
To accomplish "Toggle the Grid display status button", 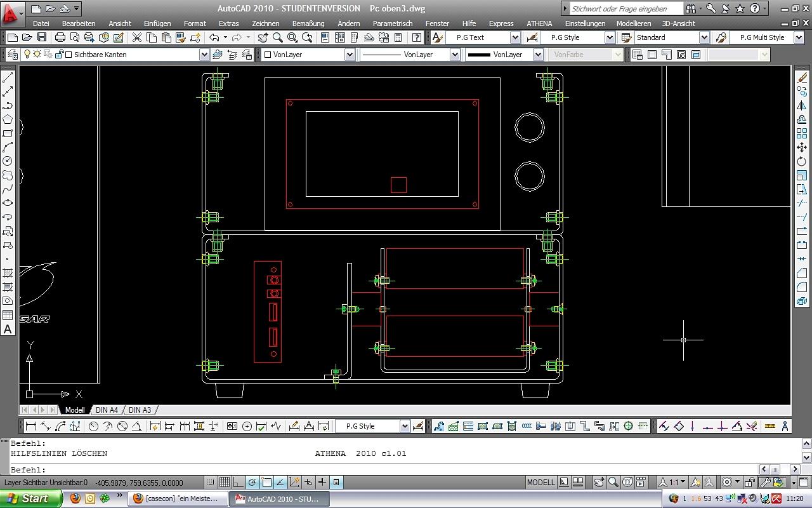I will tap(224, 483).
